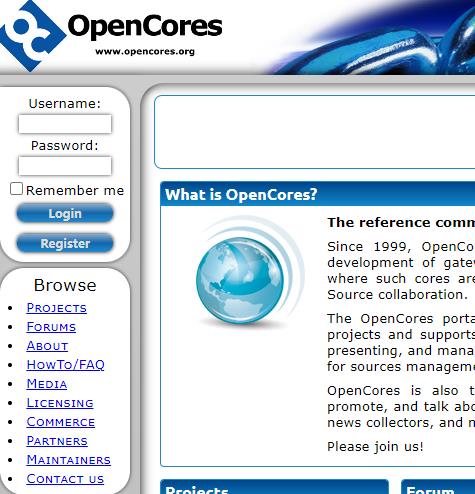Click the What is OpenCores? header
475x494 pixels.
point(318,194)
